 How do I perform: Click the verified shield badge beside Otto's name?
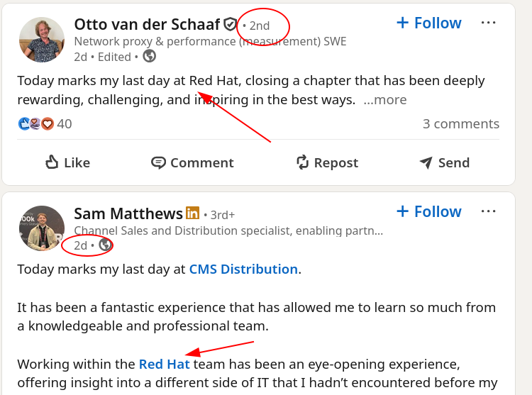coord(230,25)
